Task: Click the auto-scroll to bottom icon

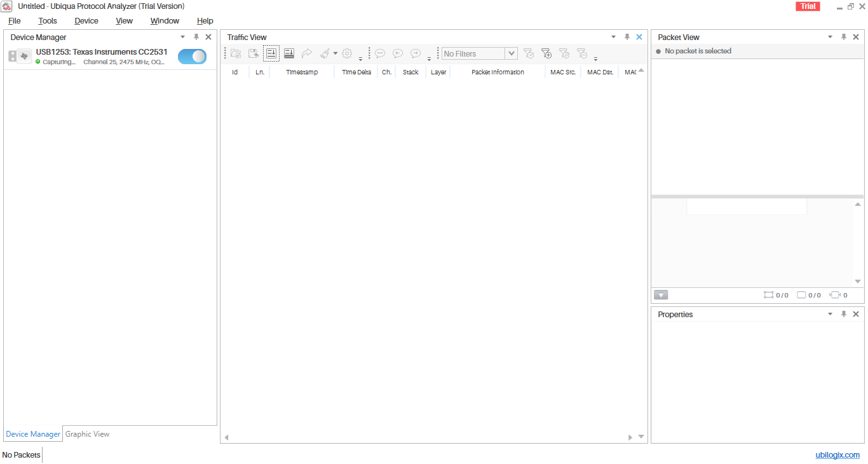Action: [x=271, y=54]
